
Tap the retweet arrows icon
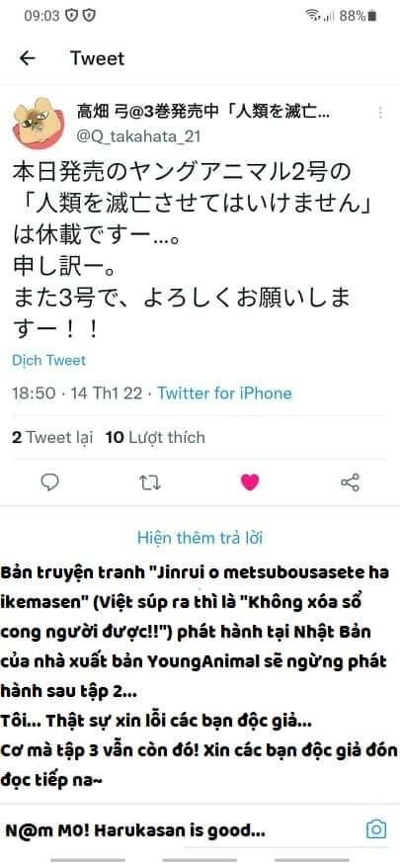150,482
